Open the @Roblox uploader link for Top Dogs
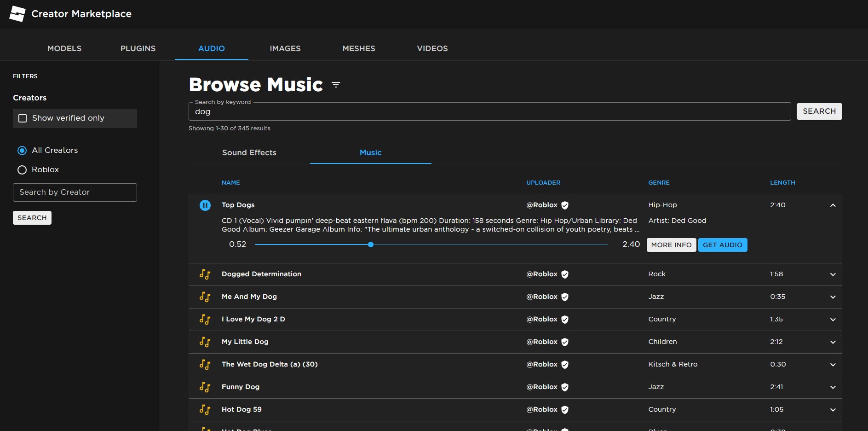Image resolution: width=868 pixels, height=431 pixels. (542, 205)
